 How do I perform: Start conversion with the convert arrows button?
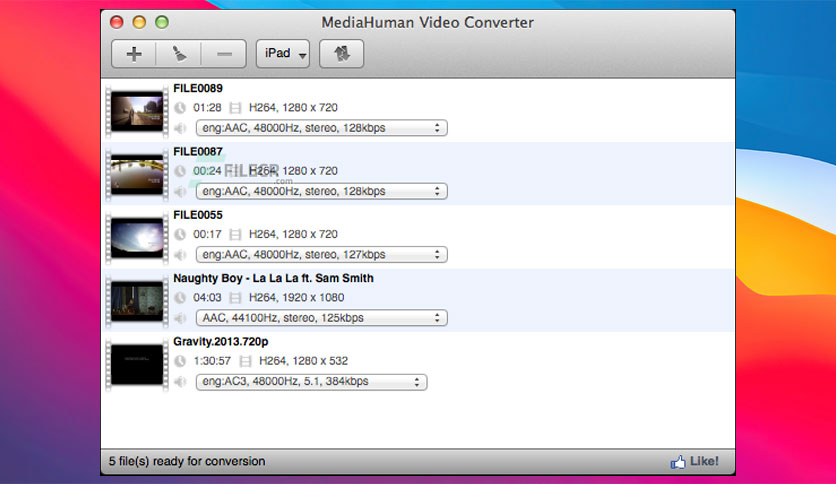(341, 54)
